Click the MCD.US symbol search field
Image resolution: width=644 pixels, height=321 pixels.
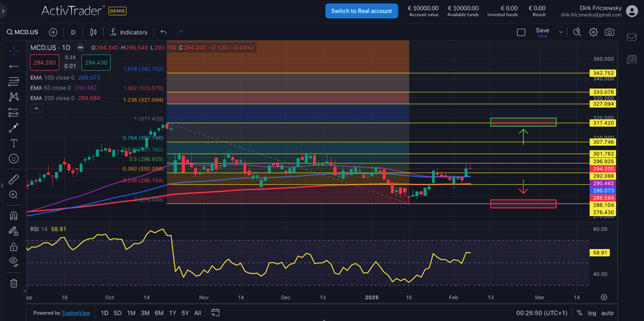(x=27, y=32)
